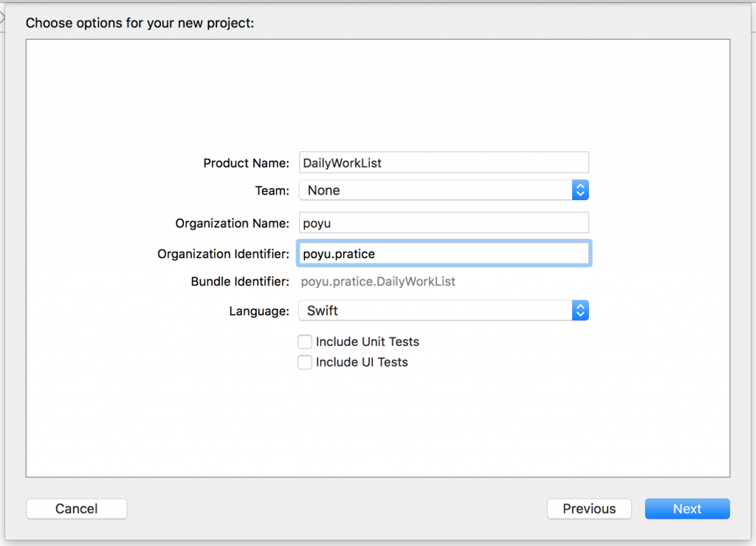Click the Bundle Identifier value text

379,281
